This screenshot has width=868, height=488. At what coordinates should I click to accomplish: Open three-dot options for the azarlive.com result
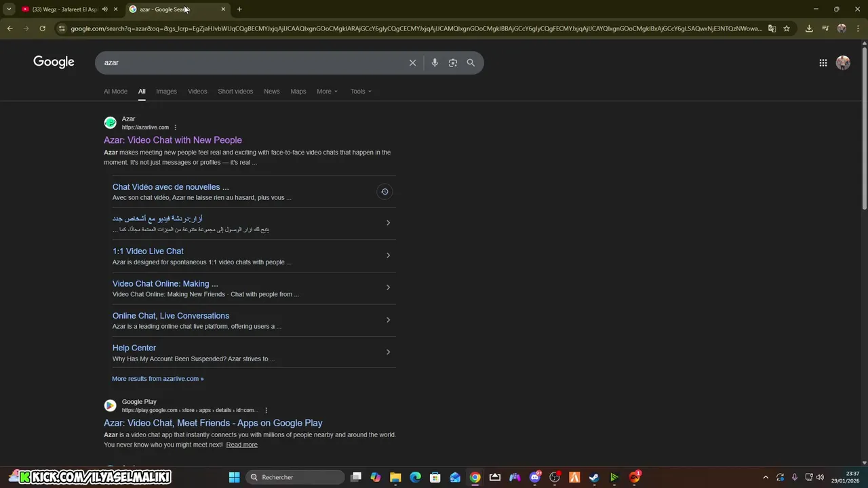[x=175, y=127]
